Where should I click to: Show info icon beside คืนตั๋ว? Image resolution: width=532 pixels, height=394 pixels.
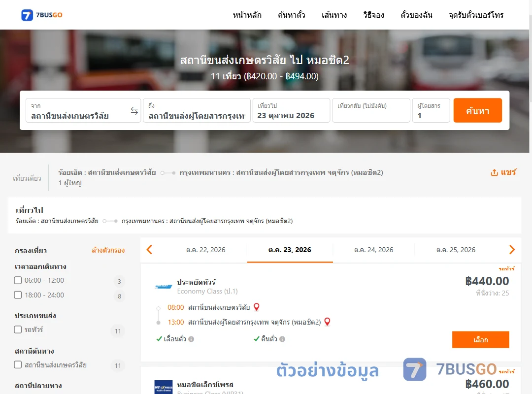282,339
